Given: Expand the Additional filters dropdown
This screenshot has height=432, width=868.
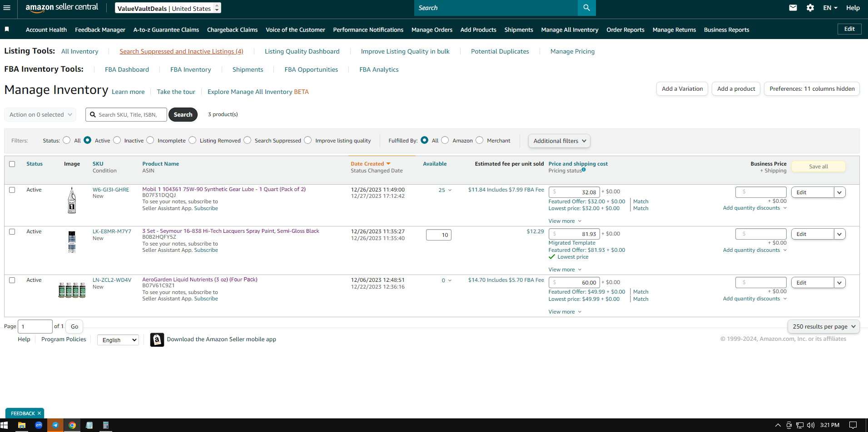Looking at the screenshot, I should pos(559,141).
